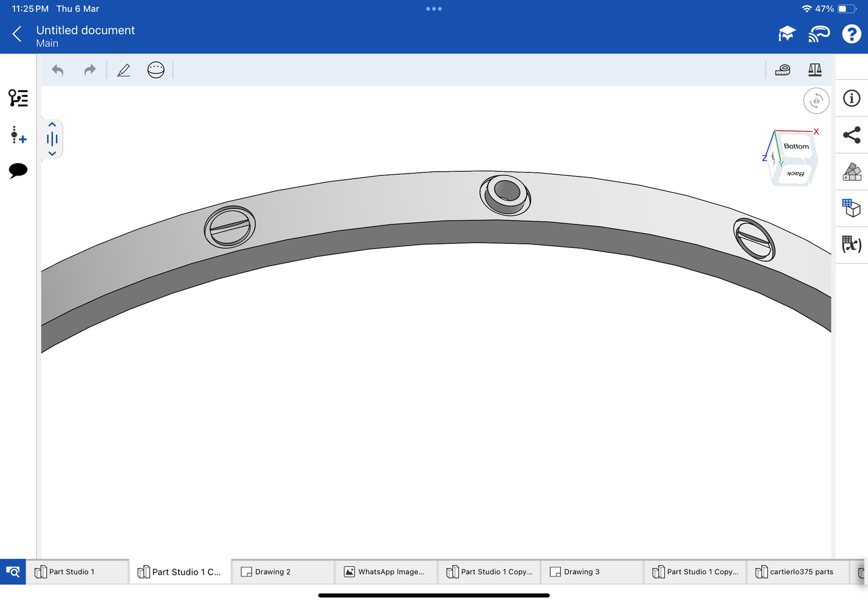This screenshot has width=868, height=603.
Task: Share the document
Action: tap(851, 135)
